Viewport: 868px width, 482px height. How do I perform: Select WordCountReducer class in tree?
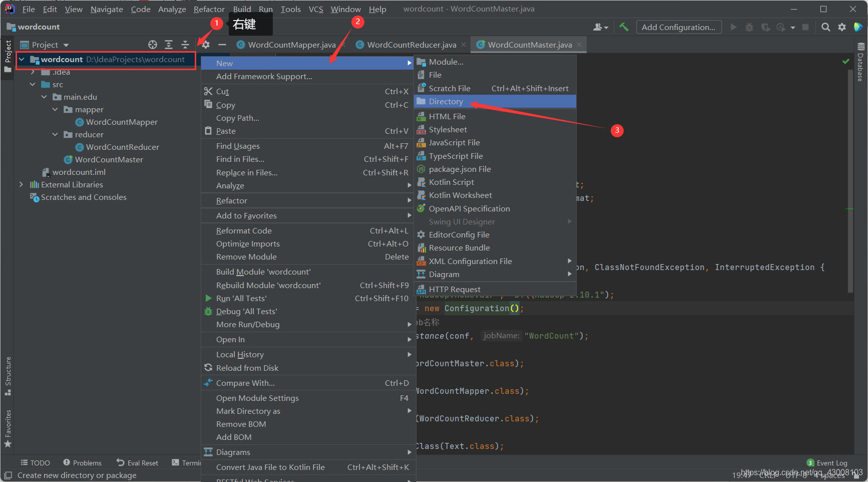pos(117,147)
